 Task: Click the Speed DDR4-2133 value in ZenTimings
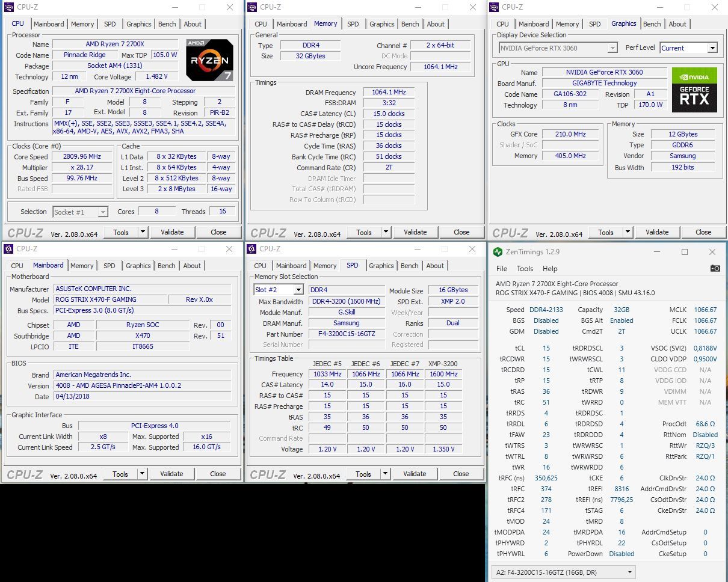tap(546, 310)
